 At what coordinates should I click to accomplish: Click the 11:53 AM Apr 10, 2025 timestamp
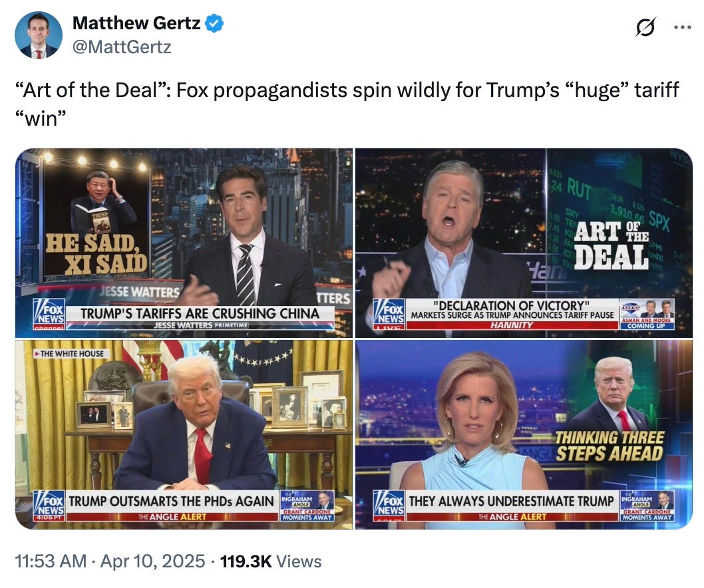pyautogui.click(x=110, y=561)
